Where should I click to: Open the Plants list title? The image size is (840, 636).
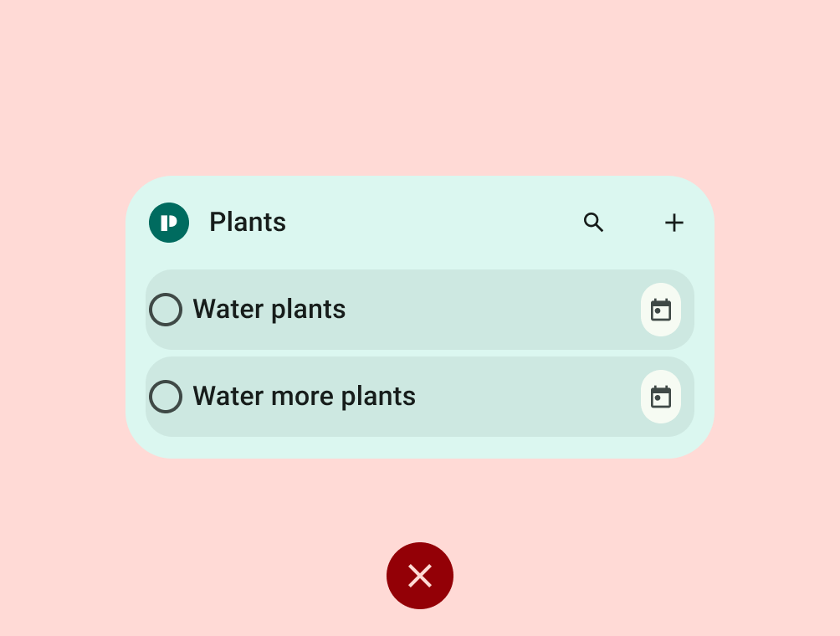pos(248,223)
